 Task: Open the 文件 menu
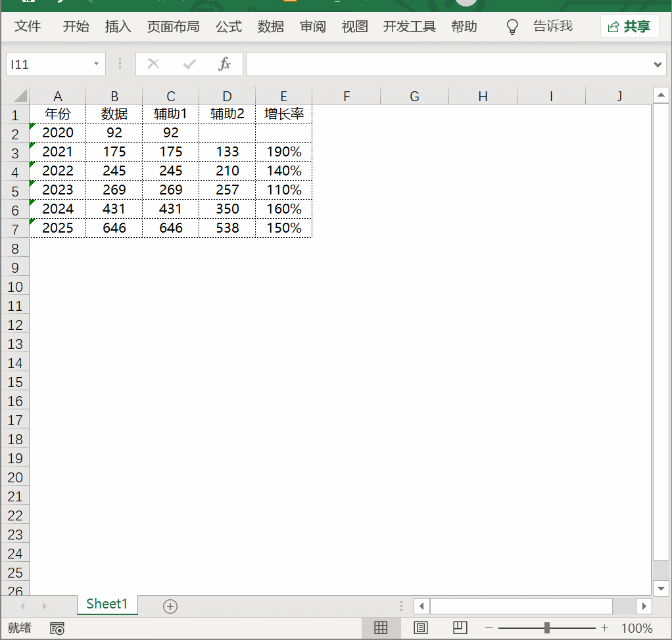28,26
